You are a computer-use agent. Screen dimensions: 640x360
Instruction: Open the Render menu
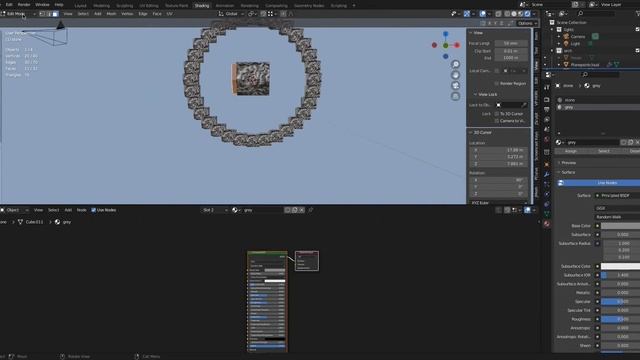(24, 4)
